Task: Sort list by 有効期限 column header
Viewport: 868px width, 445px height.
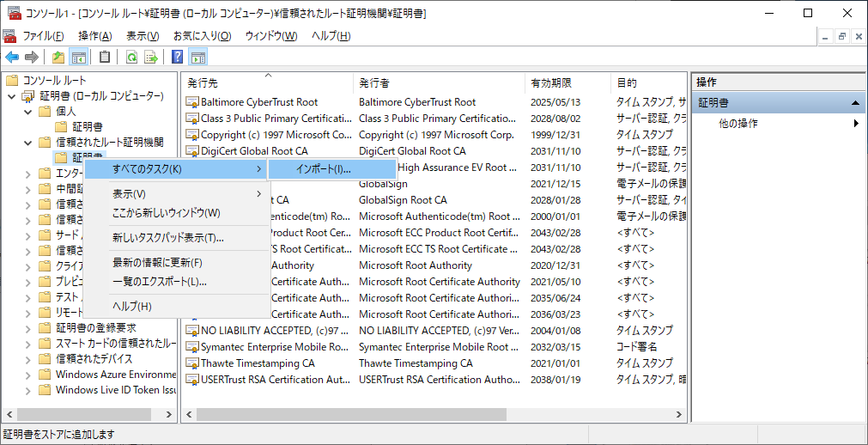Action: coord(568,83)
